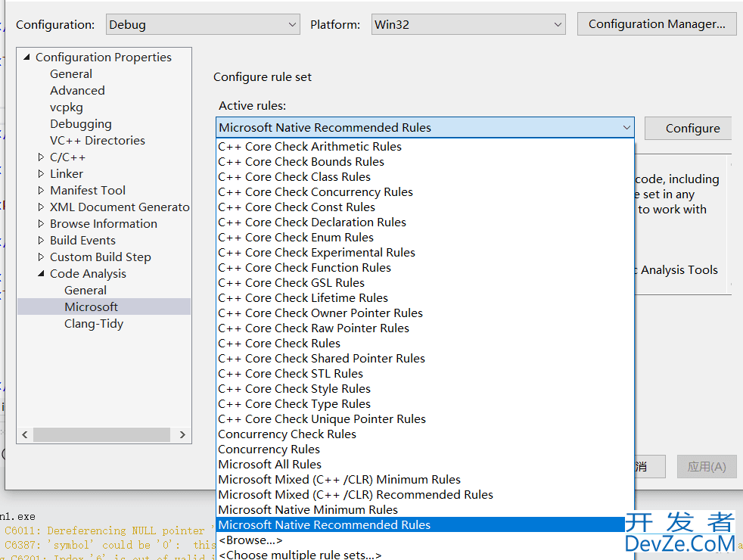
Task: Select the Advanced tree item
Action: tap(77, 91)
